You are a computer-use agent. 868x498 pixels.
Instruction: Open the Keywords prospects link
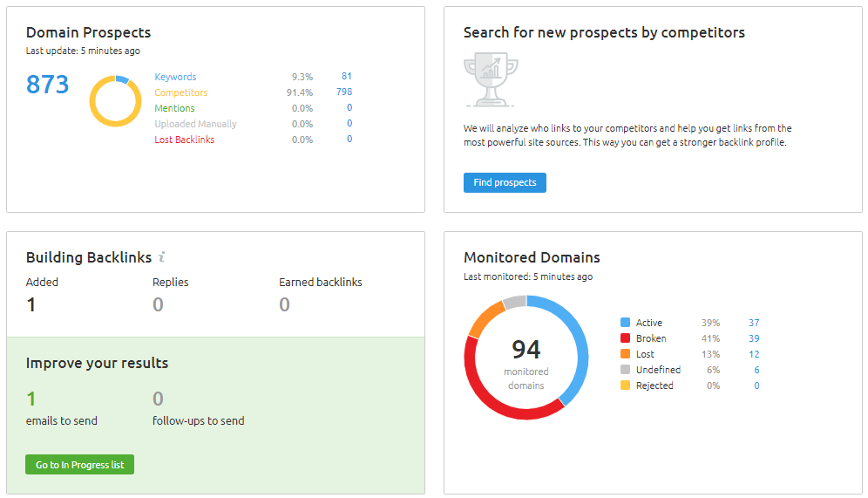pos(175,77)
